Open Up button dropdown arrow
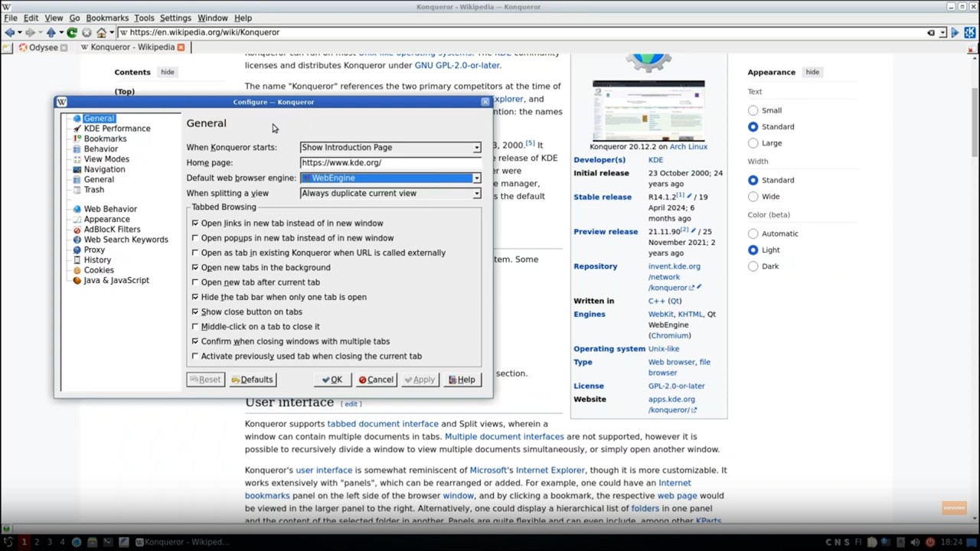 61,32
